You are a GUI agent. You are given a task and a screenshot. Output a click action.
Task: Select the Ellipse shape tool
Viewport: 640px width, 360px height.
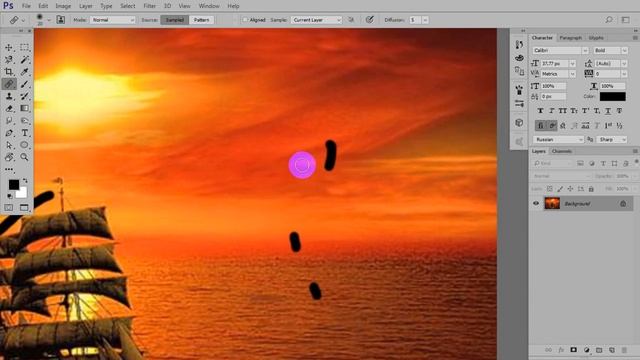click(24, 145)
